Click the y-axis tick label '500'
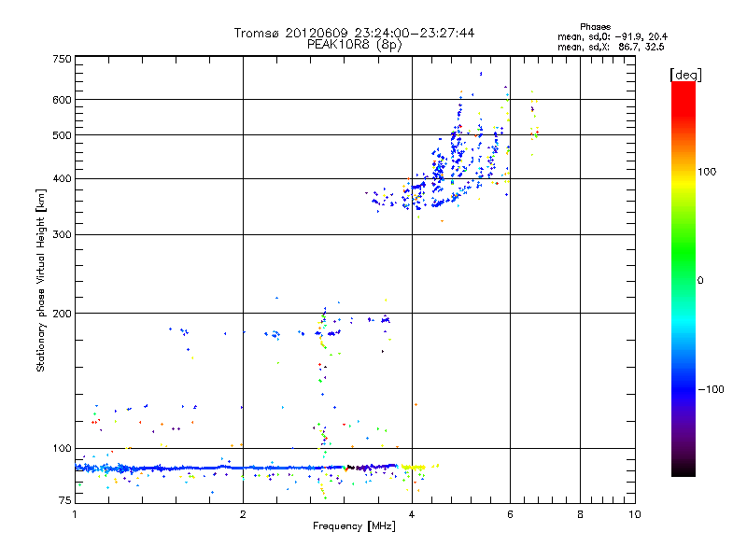 62,135
